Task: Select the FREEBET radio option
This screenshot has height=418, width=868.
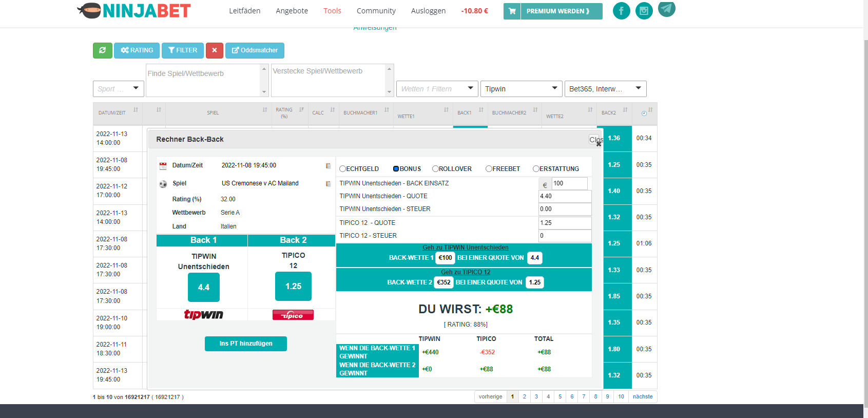Action: pos(489,169)
